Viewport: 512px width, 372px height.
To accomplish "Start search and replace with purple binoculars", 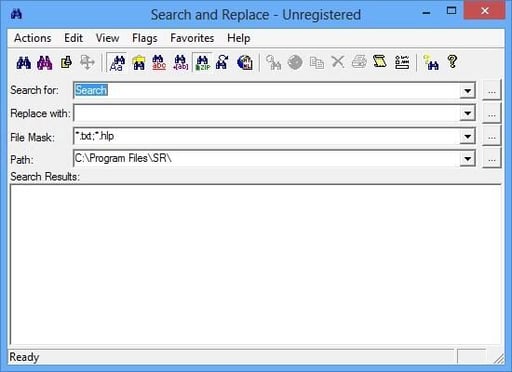I will (x=44, y=62).
